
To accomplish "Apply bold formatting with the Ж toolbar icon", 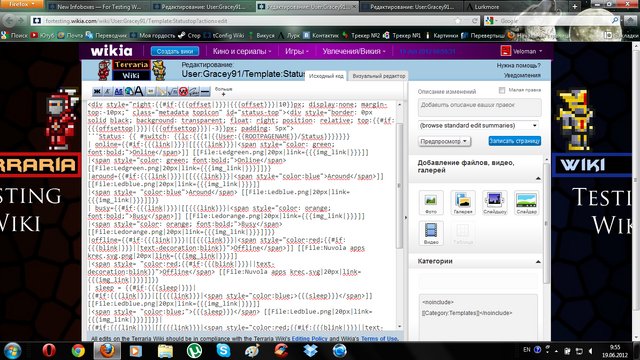I will pos(97,91).
